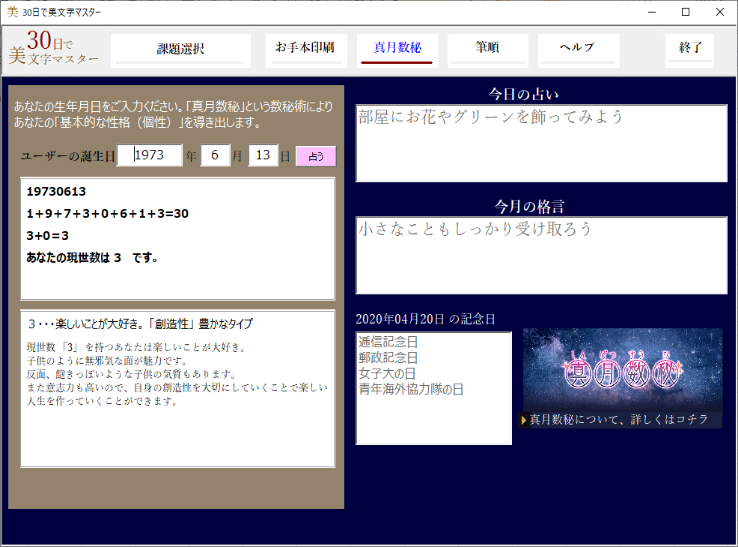
Task: Click inside the 今月の格言 text box
Action: pos(541,256)
